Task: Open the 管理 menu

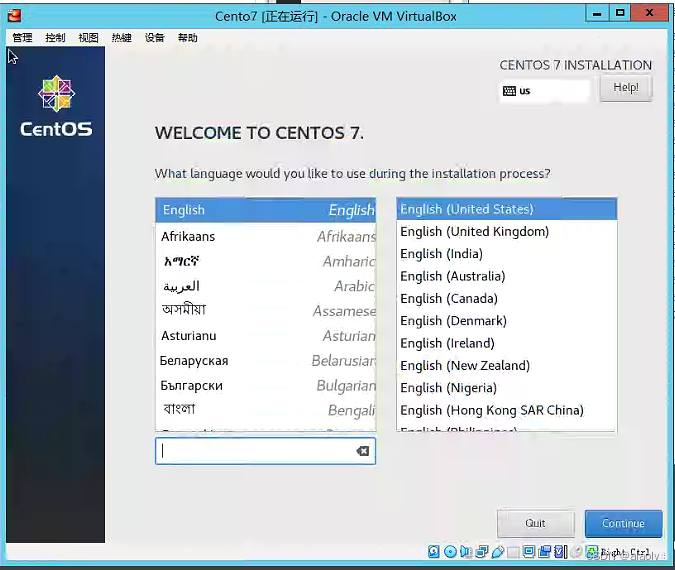Action: pos(22,38)
